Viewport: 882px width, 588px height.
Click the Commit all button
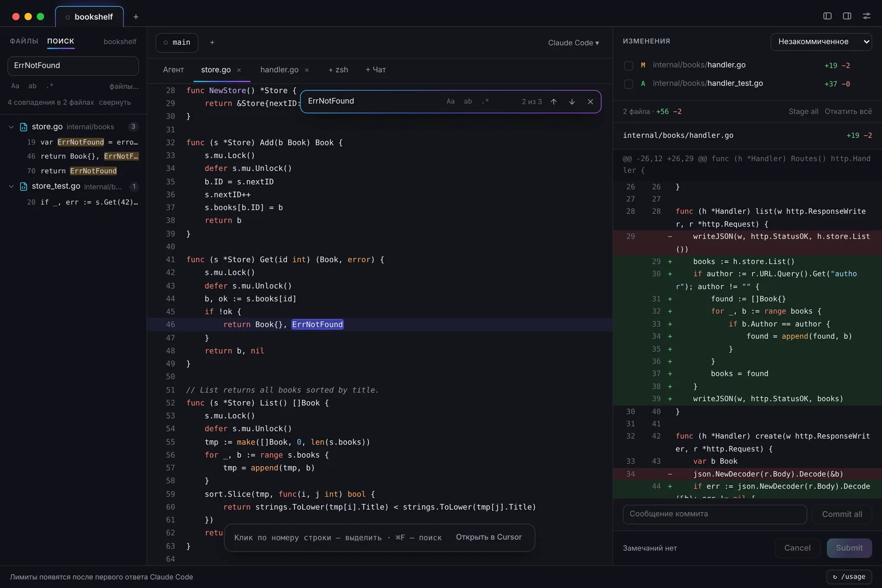click(x=842, y=514)
